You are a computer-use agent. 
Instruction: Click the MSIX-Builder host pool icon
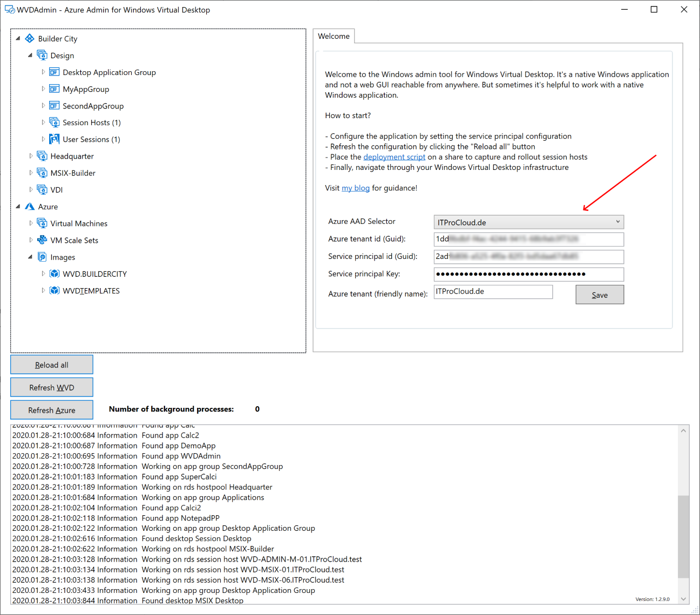42,173
